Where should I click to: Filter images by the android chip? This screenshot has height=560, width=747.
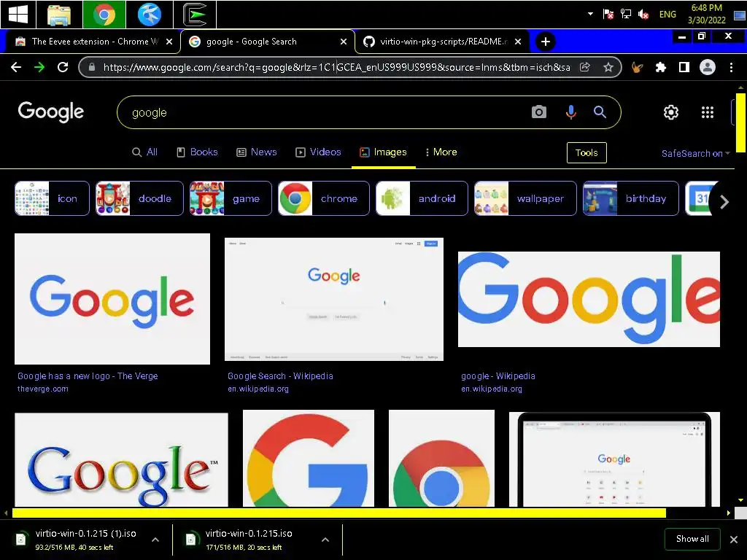[x=422, y=198]
